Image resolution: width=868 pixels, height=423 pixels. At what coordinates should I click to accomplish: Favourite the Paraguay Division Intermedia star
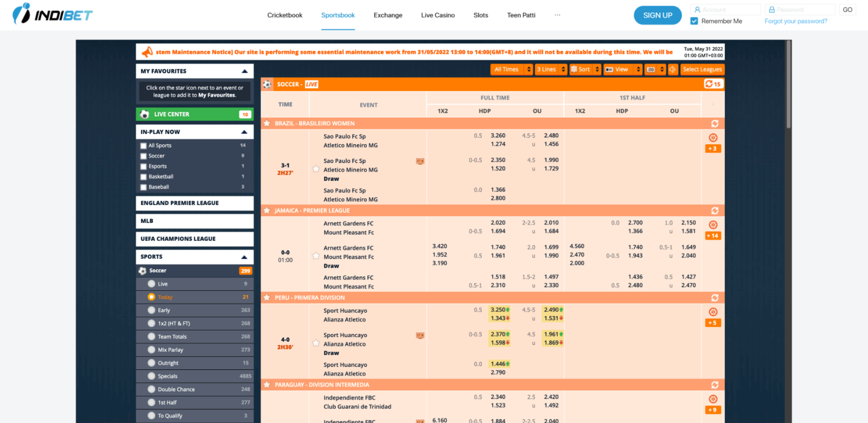[267, 385]
